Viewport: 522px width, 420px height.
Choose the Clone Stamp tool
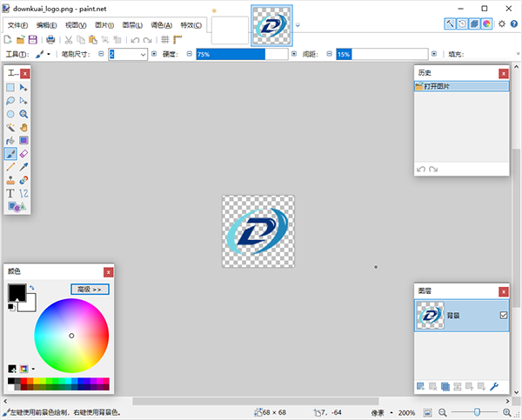tap(10, 180)
